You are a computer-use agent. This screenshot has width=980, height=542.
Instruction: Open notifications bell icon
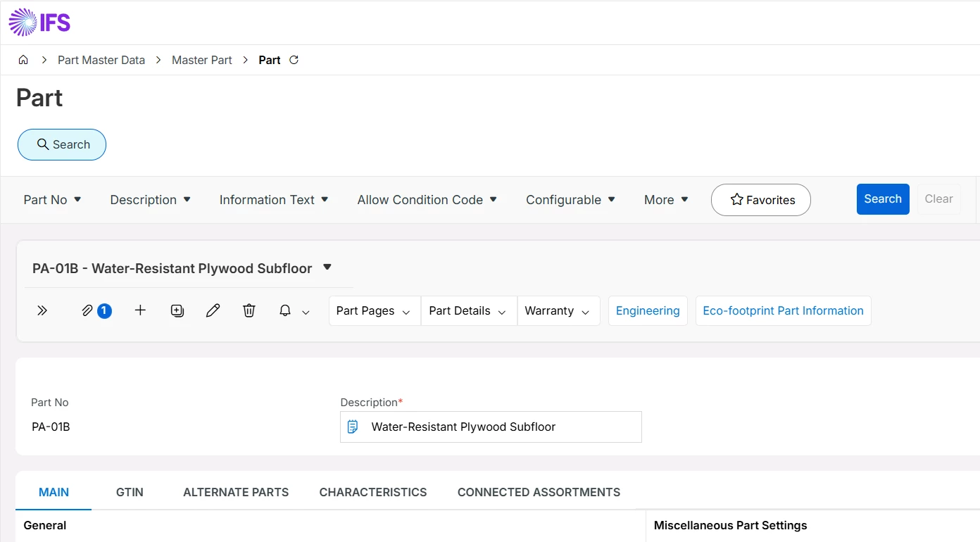click(x=285, y=310)
